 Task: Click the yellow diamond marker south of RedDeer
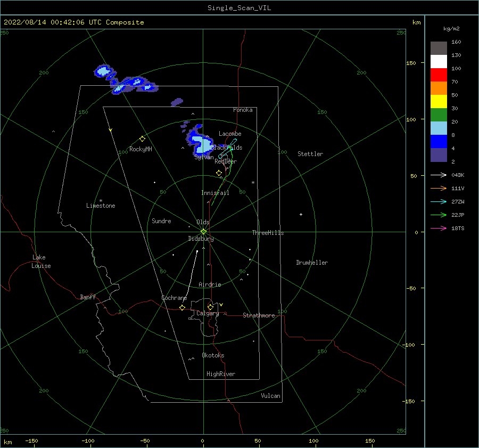pyautogui.click(x=219, y=173)
